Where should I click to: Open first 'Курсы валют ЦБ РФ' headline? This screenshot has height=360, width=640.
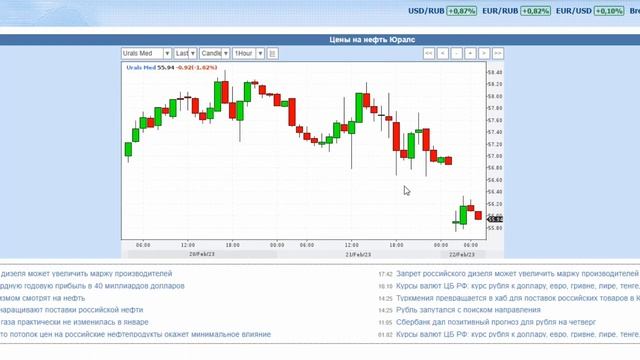518,286
